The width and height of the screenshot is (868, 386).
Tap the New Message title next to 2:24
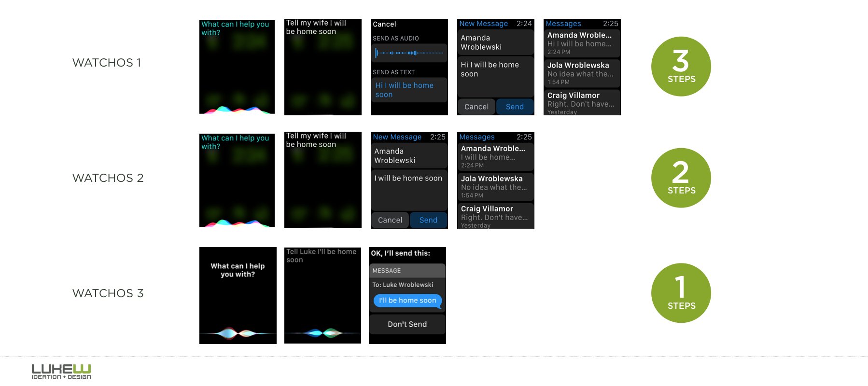[484, 24]
